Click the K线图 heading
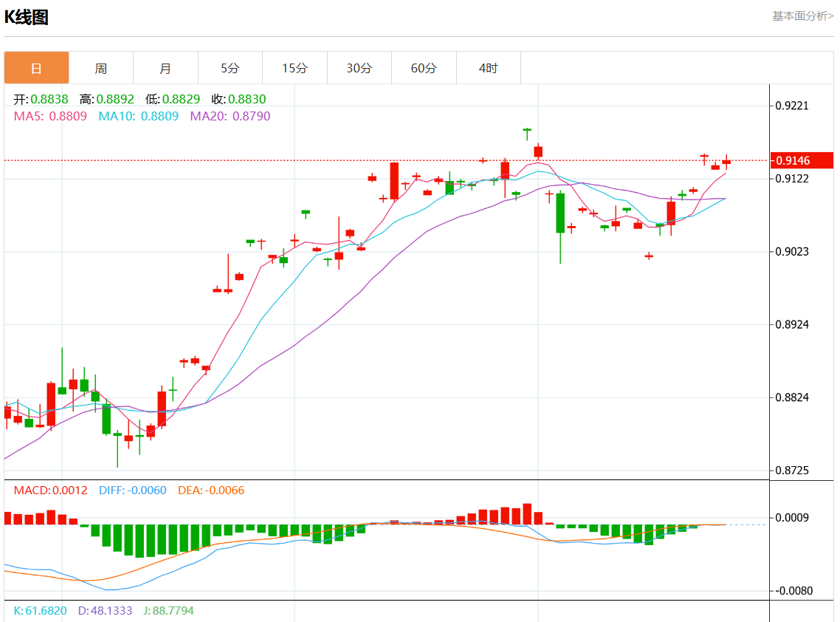840x622 pixels. click(x=27, y=17)
